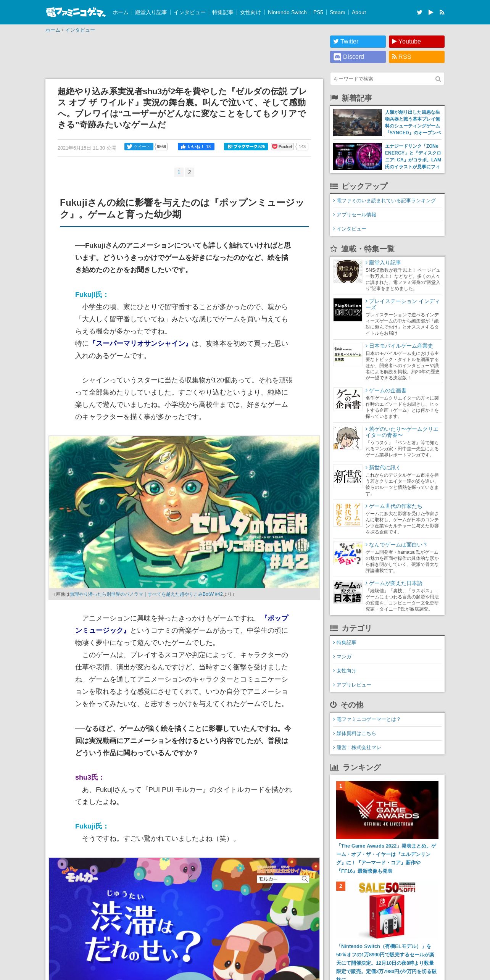Select PS5 in the top navigation

[318, 12]
